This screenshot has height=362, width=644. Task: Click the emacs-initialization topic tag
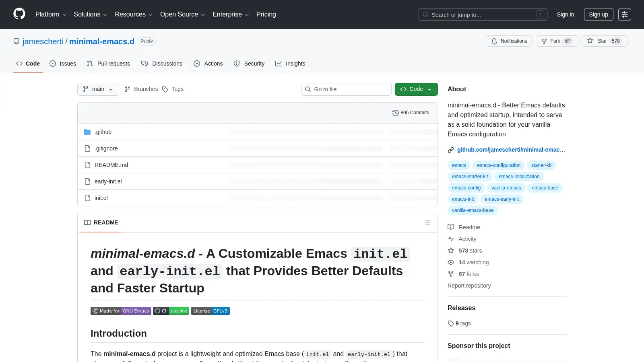519,177
